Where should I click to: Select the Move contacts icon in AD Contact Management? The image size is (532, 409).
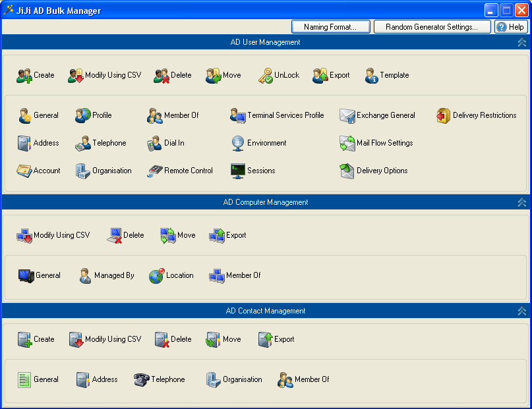pyautogui.click(x=214, y=340)
